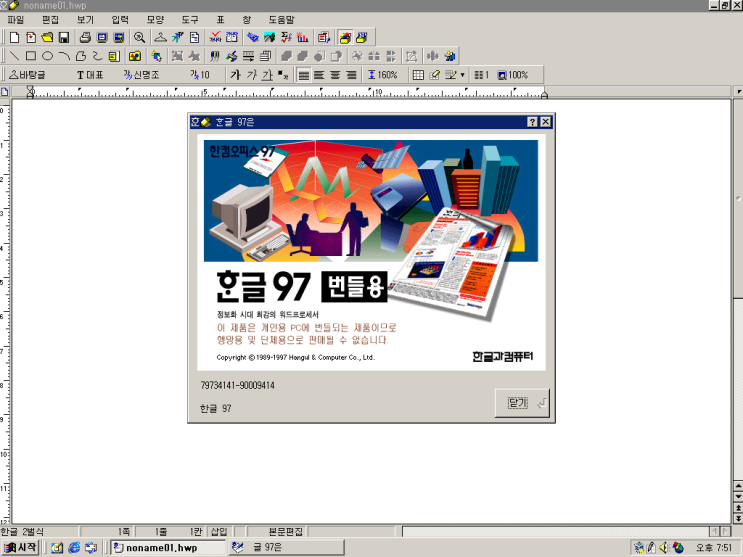
Task: Click the ruler right margin marker
Action: (544, 94)
